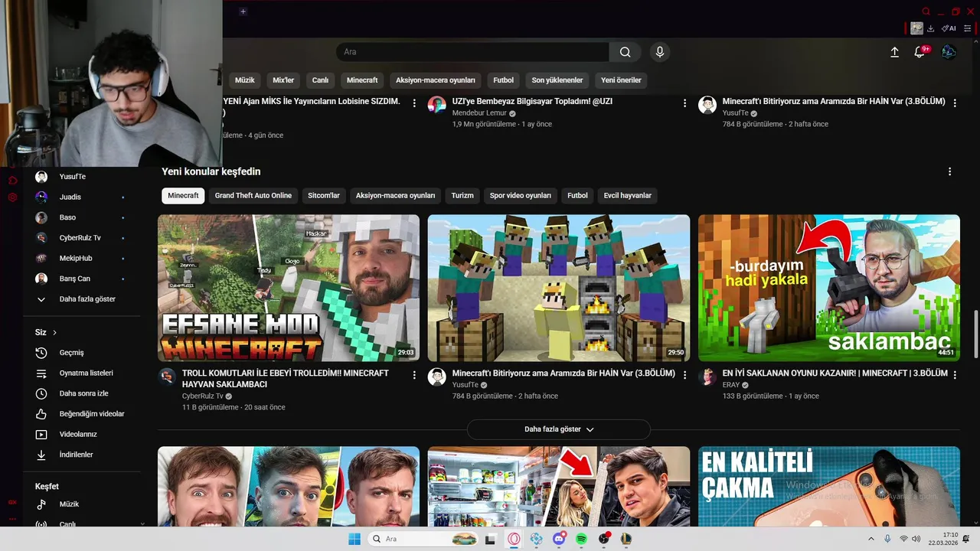Open League of Legends taskbar icon
This screenshot has width=980, height=551.
(626, 539)
